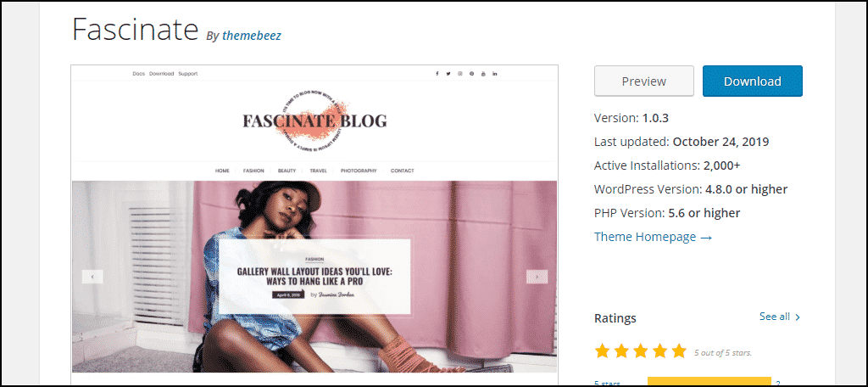Click the Fascinate Blog logo image
This screenshot has height=387, width=868.
(314, 121)
